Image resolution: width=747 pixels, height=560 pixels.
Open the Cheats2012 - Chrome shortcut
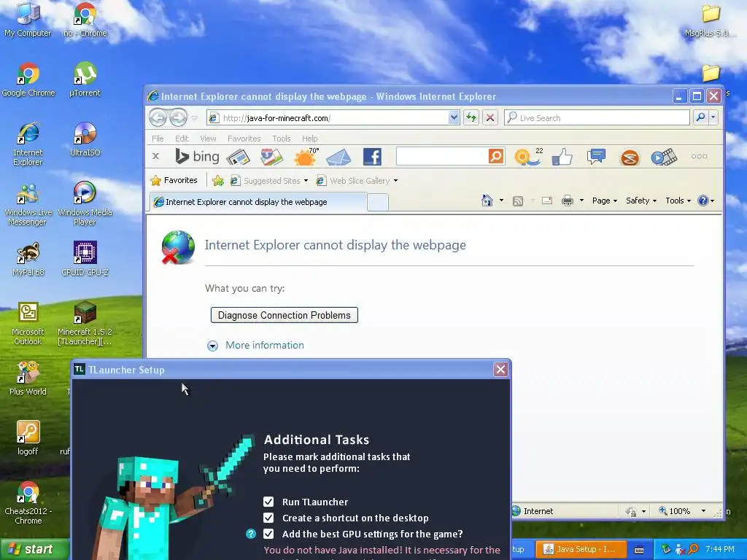point(28,503)
